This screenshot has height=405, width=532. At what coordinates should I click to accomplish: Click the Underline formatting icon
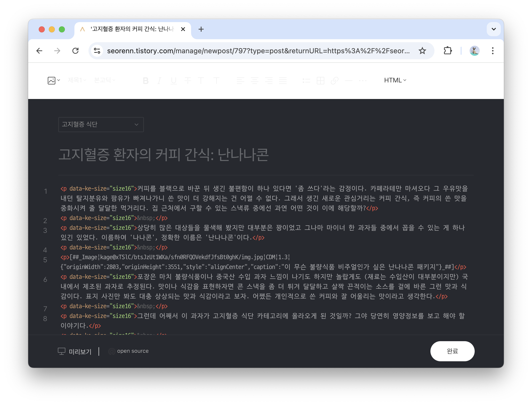[x=173, y=81]
